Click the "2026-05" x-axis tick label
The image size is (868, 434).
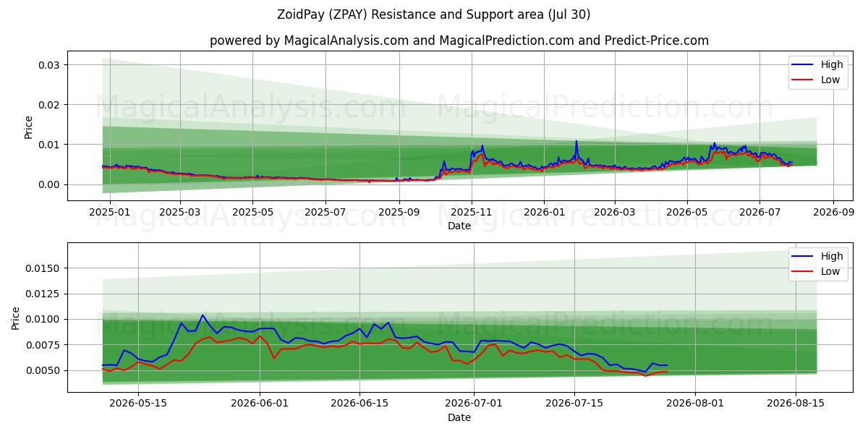pyautogui.click(x=688, y=213)
